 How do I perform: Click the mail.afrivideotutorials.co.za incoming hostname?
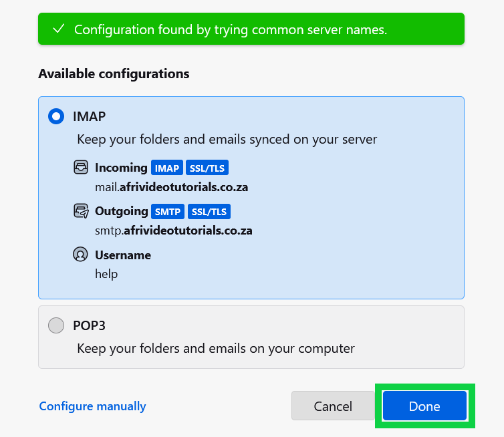171,187
